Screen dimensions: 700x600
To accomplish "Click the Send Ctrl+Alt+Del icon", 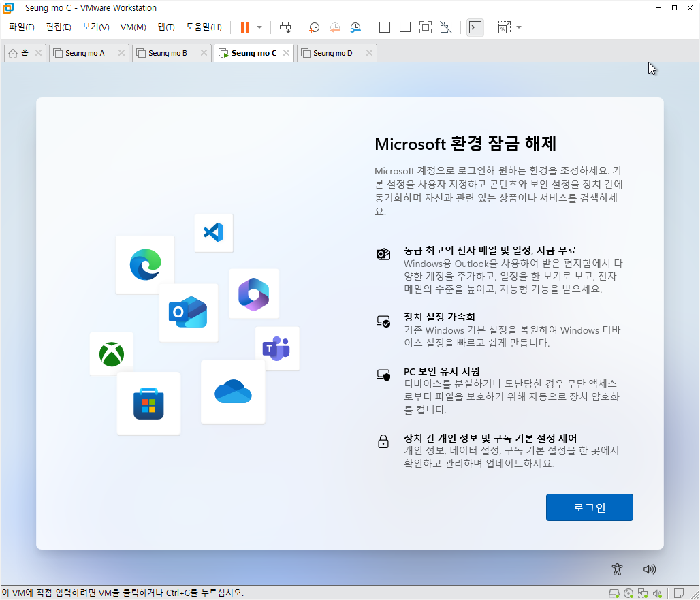I will (x=285, y=27).
